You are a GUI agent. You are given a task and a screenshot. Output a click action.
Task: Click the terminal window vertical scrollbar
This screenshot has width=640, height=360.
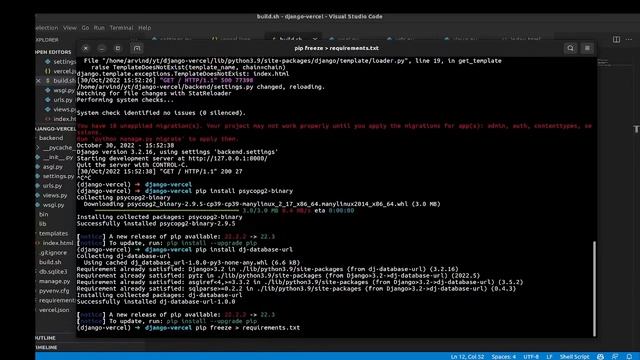pos(594,289)
